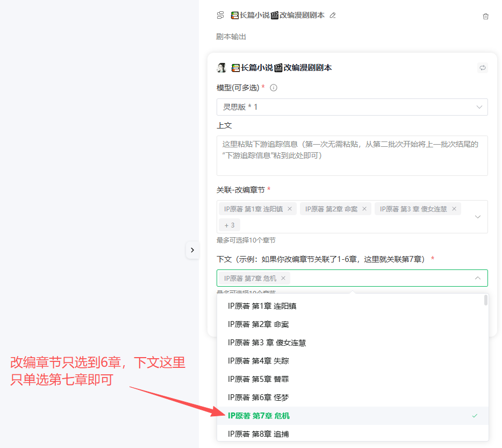Choose IP原著 第3 章 傻女连慧 option

(x=353, y=343)
